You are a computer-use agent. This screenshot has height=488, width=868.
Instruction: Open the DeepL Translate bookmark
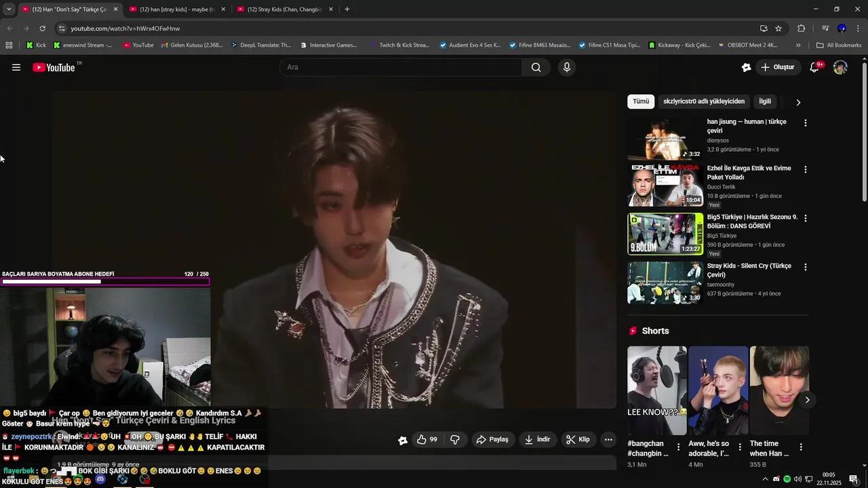coord(260,45)
